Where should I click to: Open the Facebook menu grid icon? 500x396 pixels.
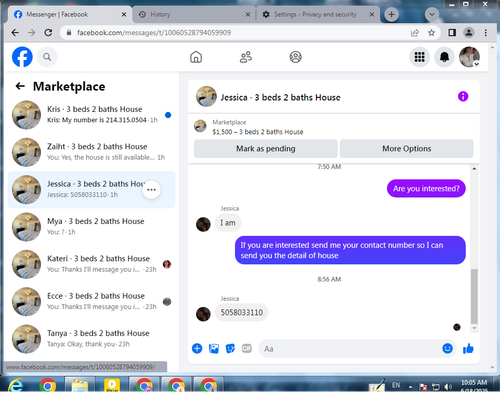[x=419, y=57]
